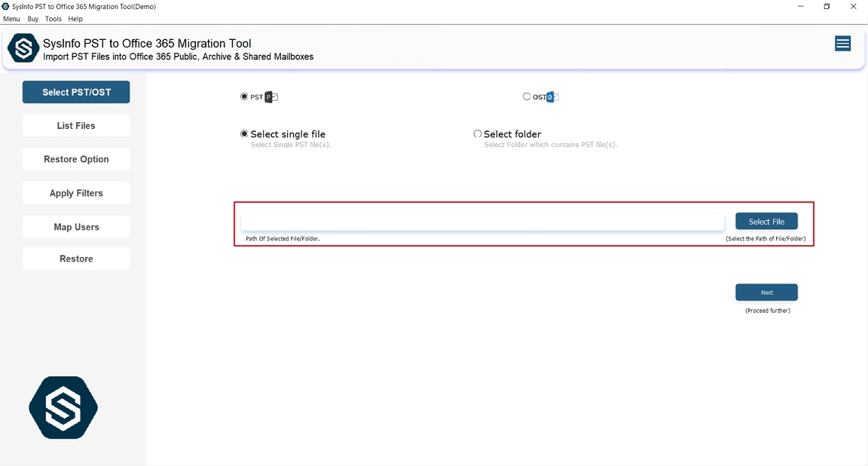Select the 'Select single file' option

pos(244,133)
